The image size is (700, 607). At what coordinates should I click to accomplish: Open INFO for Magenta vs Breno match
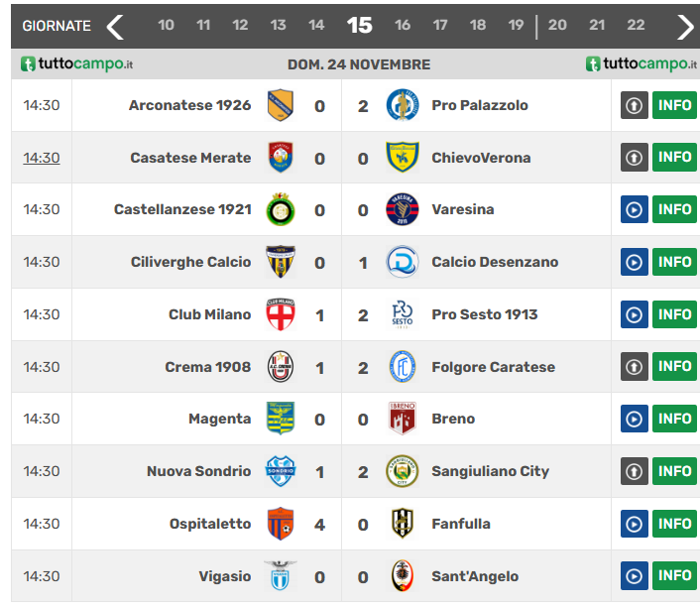[674, 419]
